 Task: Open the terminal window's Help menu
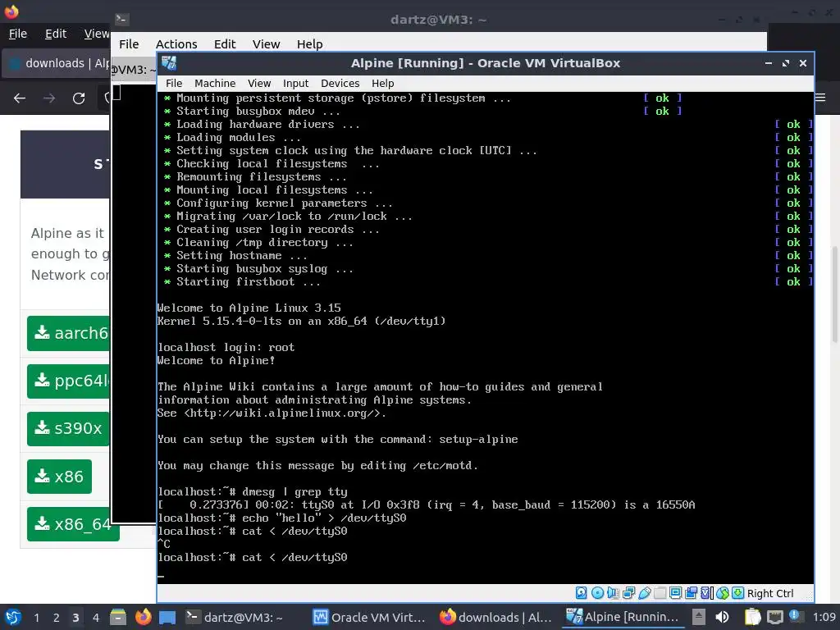(x=309, y=44)
